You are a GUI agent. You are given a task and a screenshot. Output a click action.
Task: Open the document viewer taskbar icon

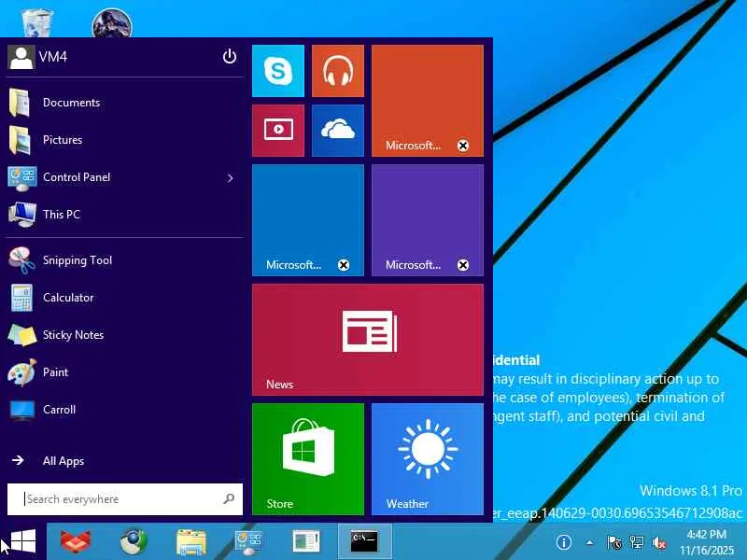click(x=306, y=542)
